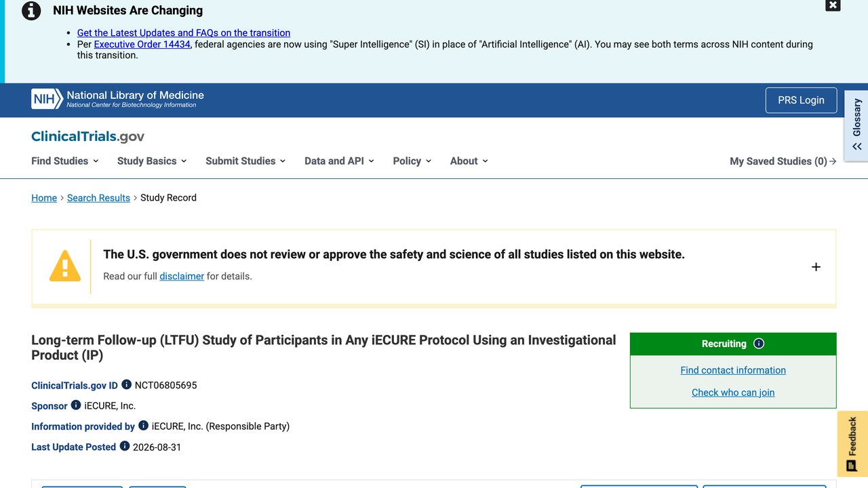Follow the Find contact information link

(x=733, y=370)
